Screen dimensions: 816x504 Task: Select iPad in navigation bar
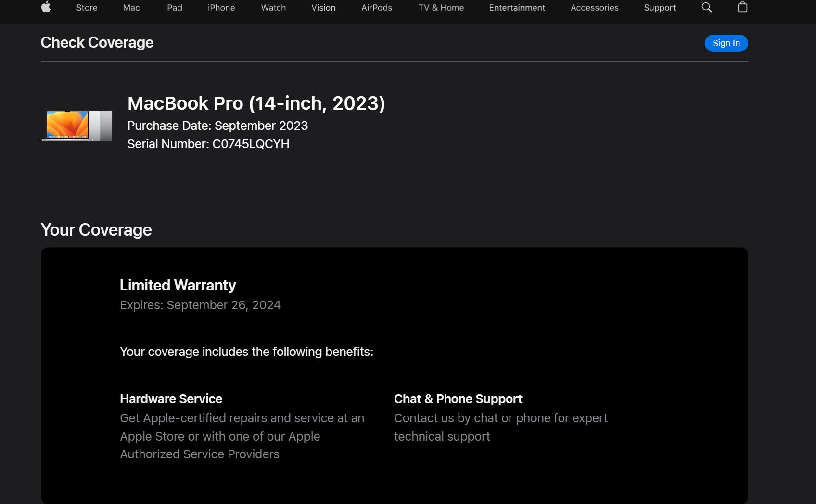174,8
